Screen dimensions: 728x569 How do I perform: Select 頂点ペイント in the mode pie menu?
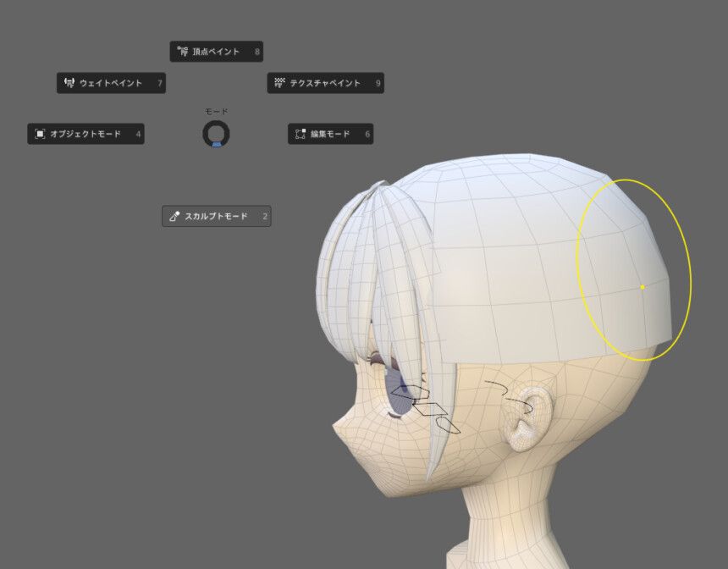click(x=217, y=51)
